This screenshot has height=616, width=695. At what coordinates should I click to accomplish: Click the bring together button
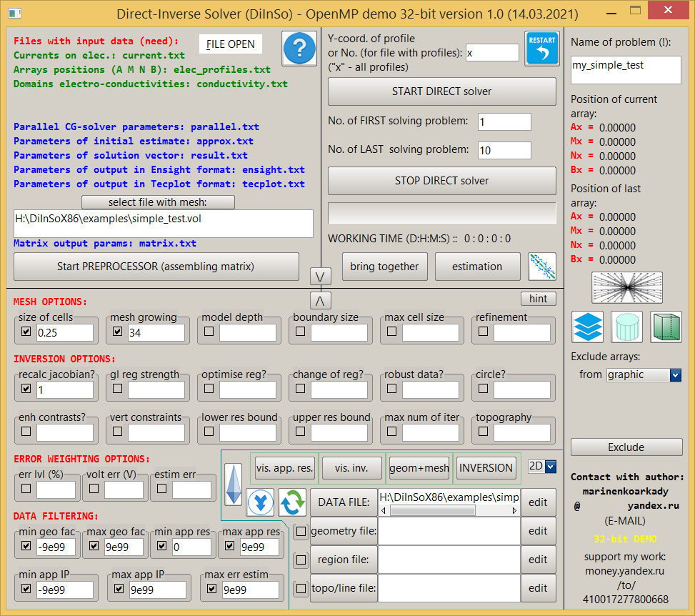385,267
